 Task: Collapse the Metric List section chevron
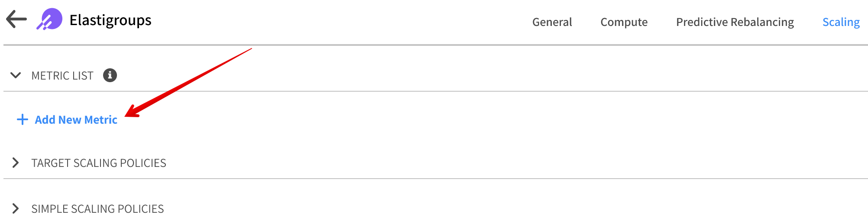click(x=16, y=75)
